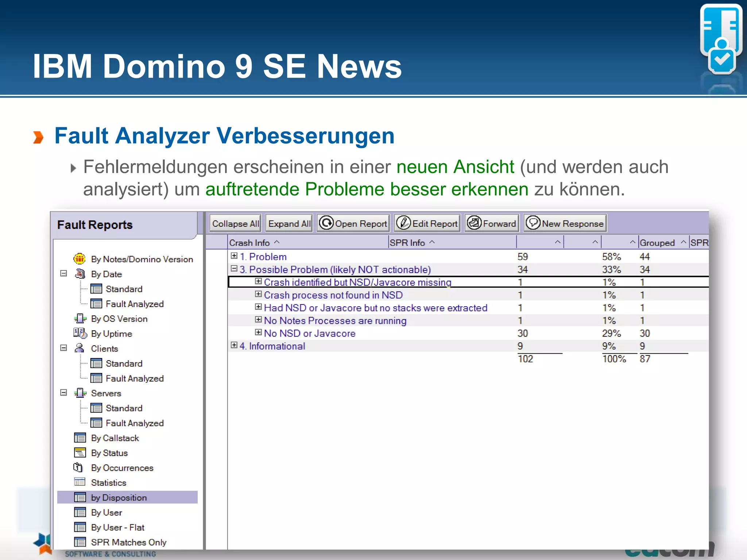Click the Clients person icon

(79, 348)
